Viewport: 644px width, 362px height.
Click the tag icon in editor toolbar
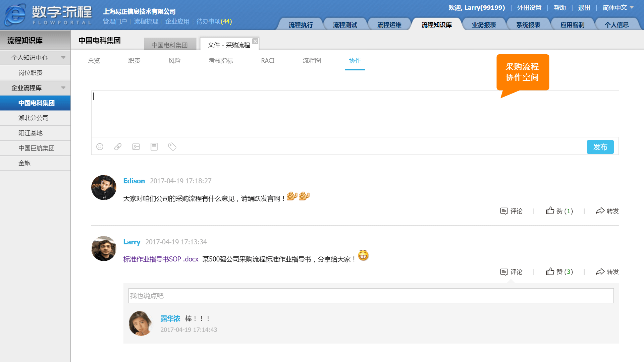[172, 147]
